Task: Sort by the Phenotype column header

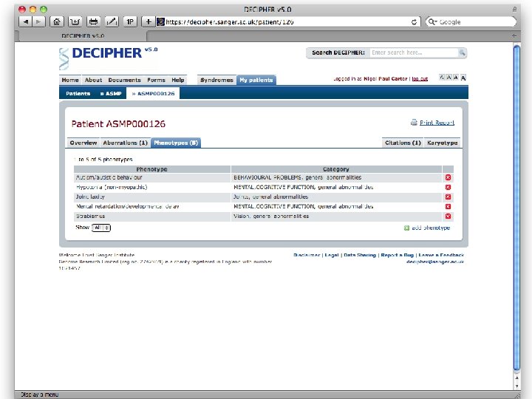Action: coord(152,169)
